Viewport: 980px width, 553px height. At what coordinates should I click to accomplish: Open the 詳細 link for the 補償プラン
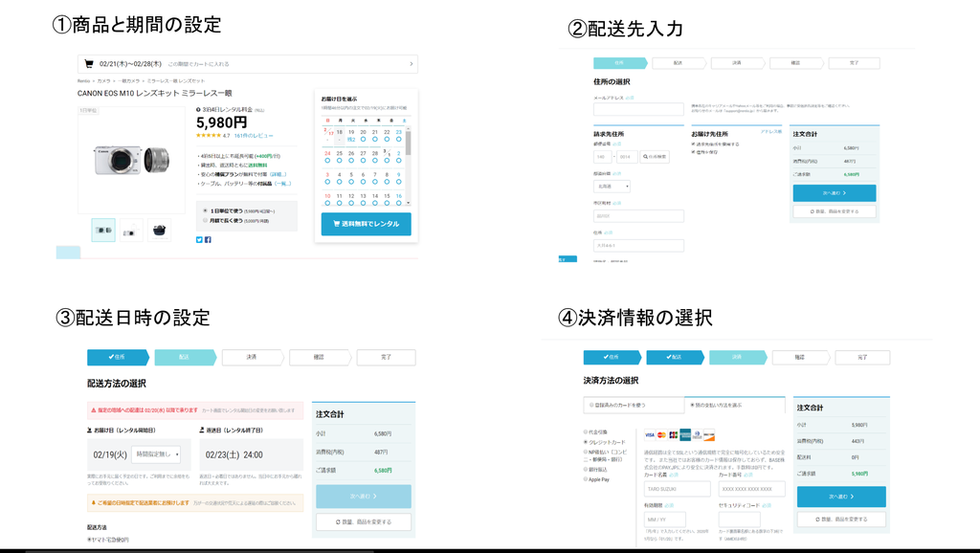[278, 174]
